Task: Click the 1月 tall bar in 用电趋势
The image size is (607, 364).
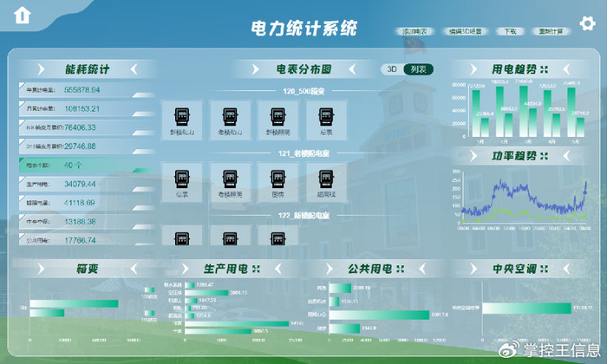Action: coord(476,114)
